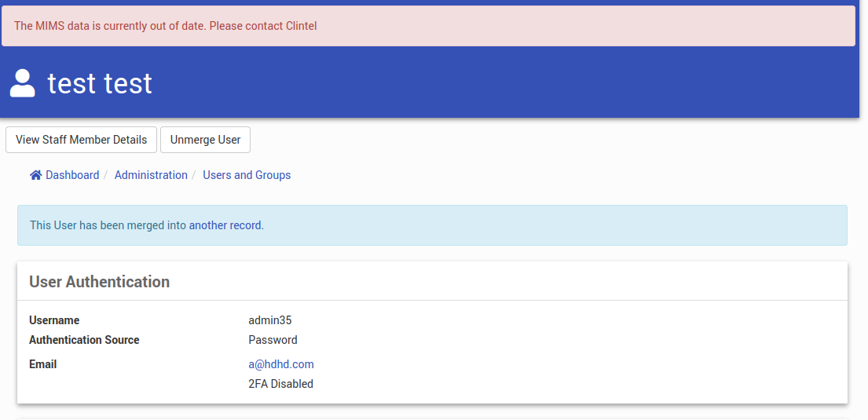868x420 pixels.
Task: Click the Authentication Source label
Action: click(84, 340)
